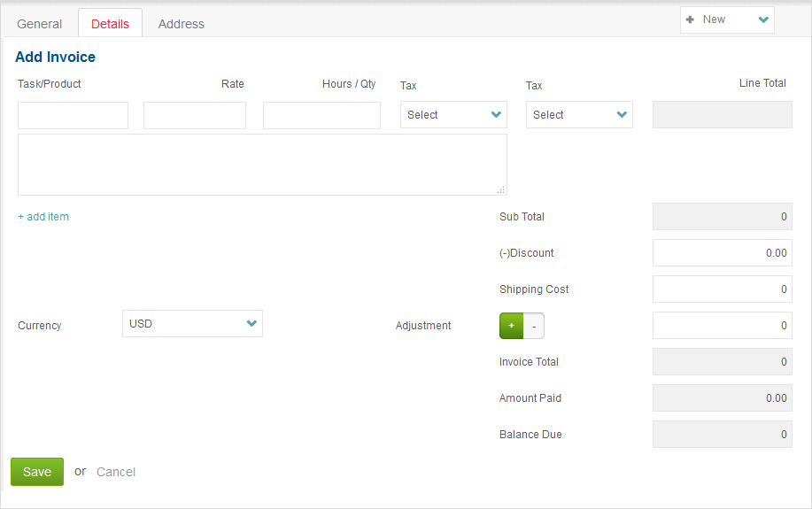Click the Adjustment amount field

723,325
